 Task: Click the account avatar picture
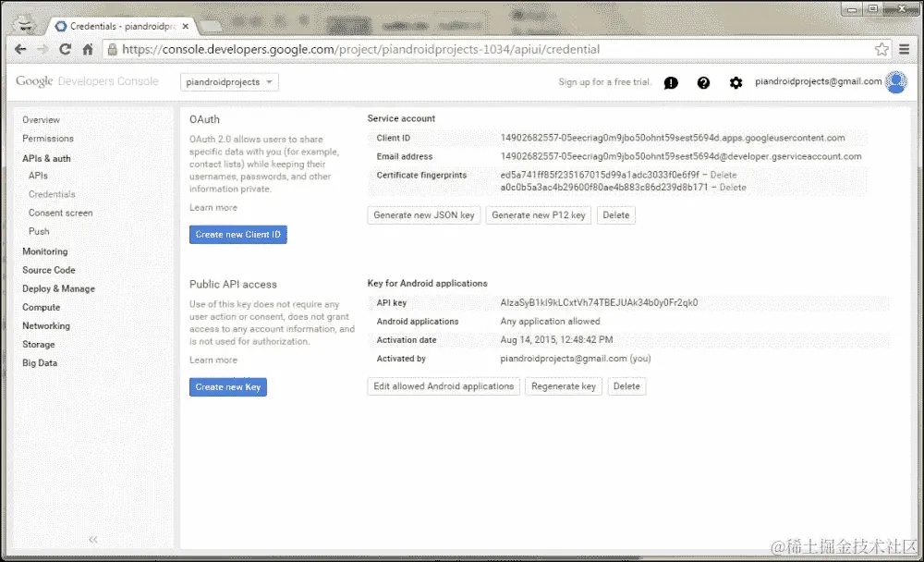pyautogui.click(x=896, y=82)
